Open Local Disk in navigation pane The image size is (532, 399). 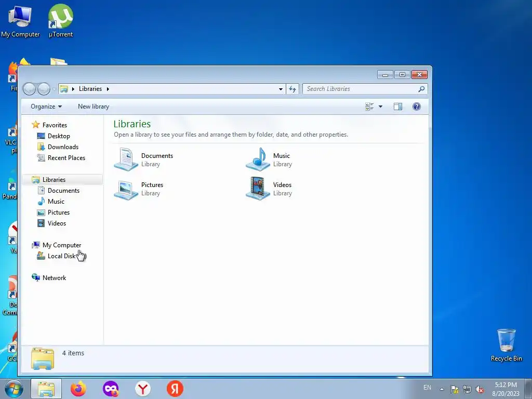point(61,256)
